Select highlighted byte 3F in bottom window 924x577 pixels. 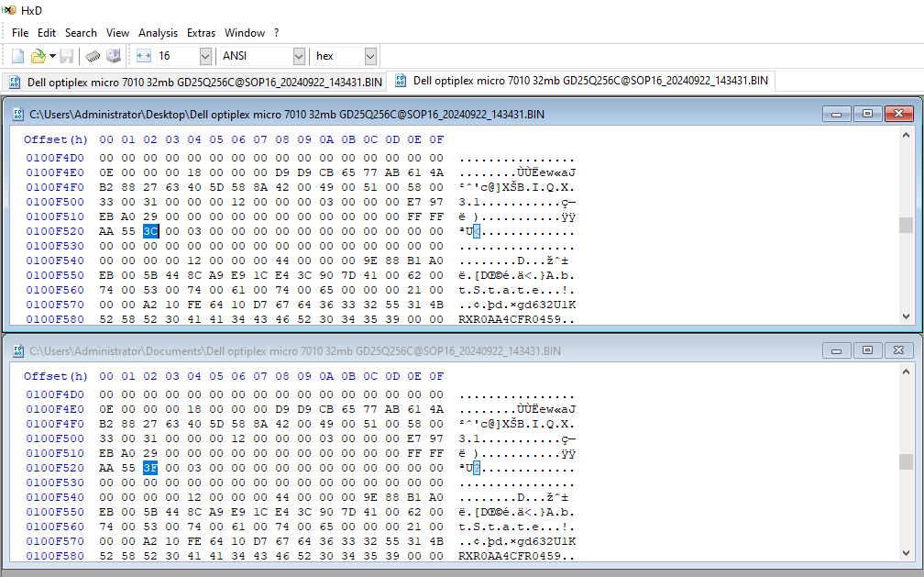(150, 468)
